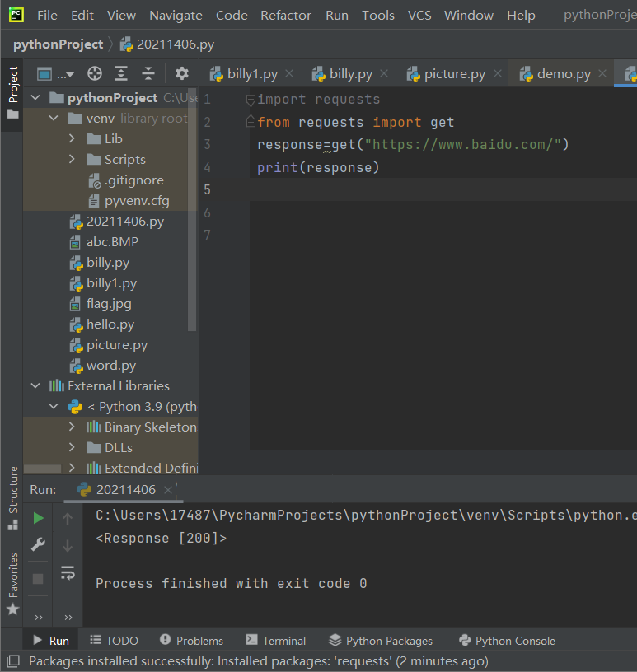
Task: Select flag.jpg in the project tree
Action: (109, 304)
